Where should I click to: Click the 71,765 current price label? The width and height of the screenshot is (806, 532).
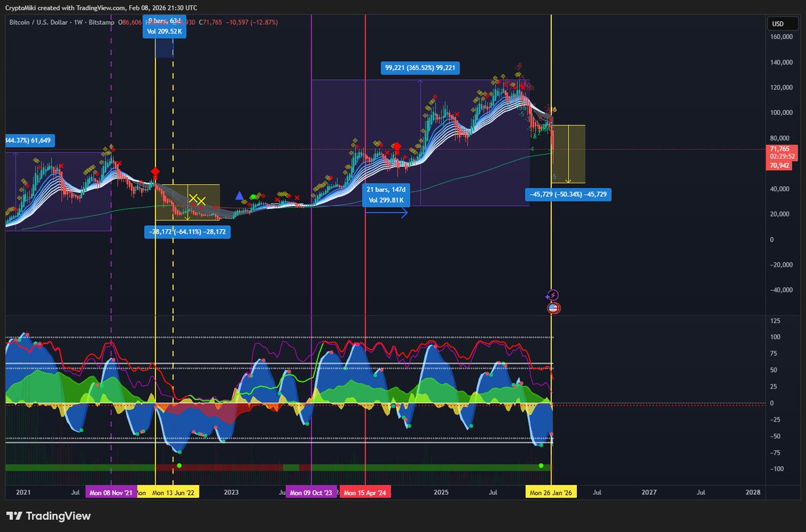pos(780,148)
